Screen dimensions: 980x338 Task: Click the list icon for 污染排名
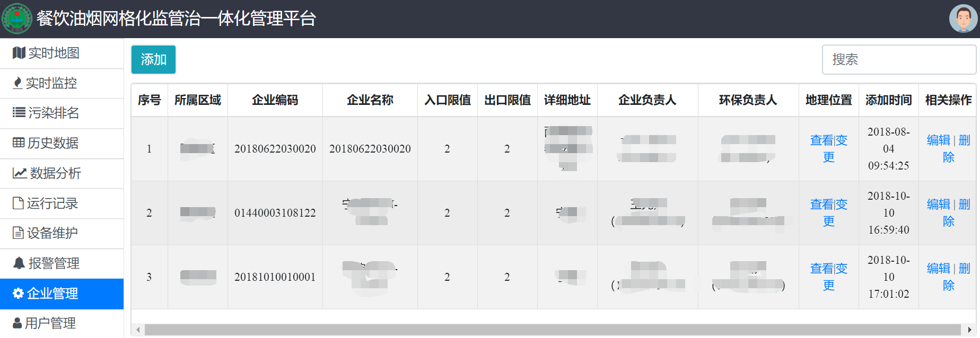point(19,113)
